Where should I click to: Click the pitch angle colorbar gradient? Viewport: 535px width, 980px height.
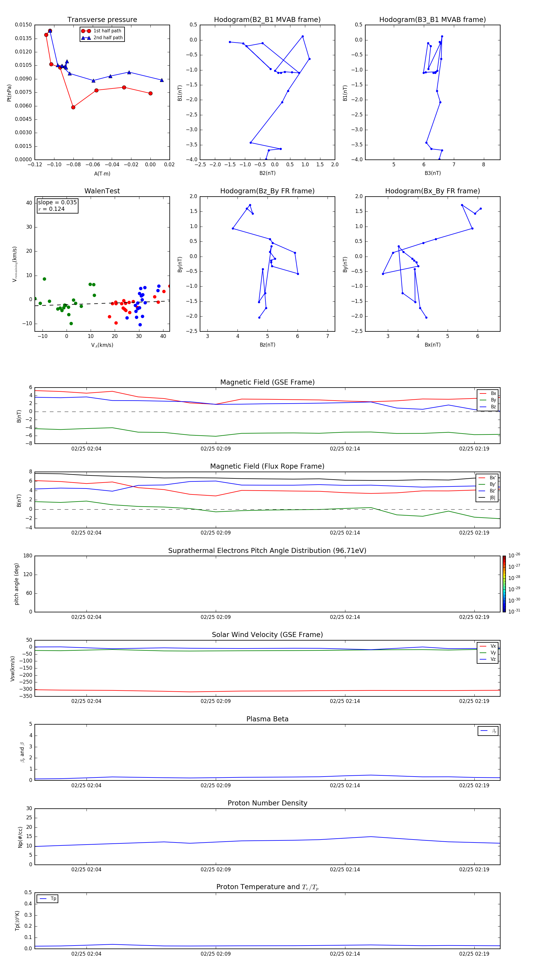(x=504, y=584)
